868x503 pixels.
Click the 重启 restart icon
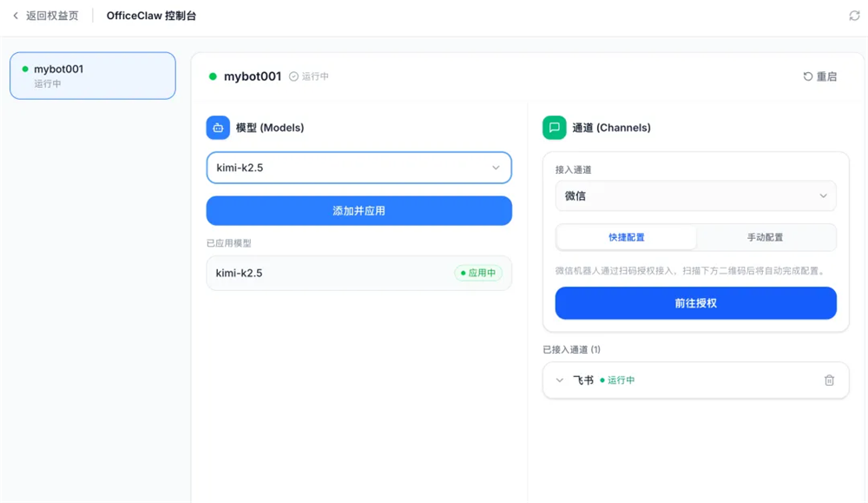point(807,76)
